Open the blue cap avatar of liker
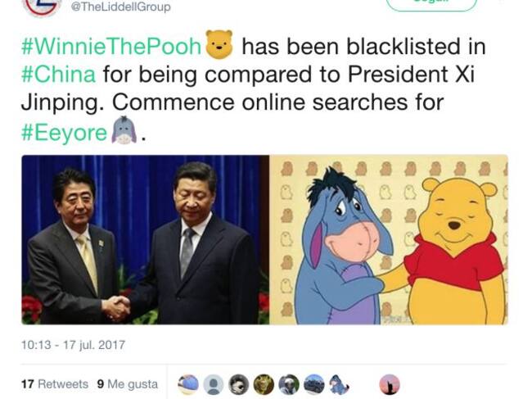Viewport: 532px width, 399px height. point(188,384)
